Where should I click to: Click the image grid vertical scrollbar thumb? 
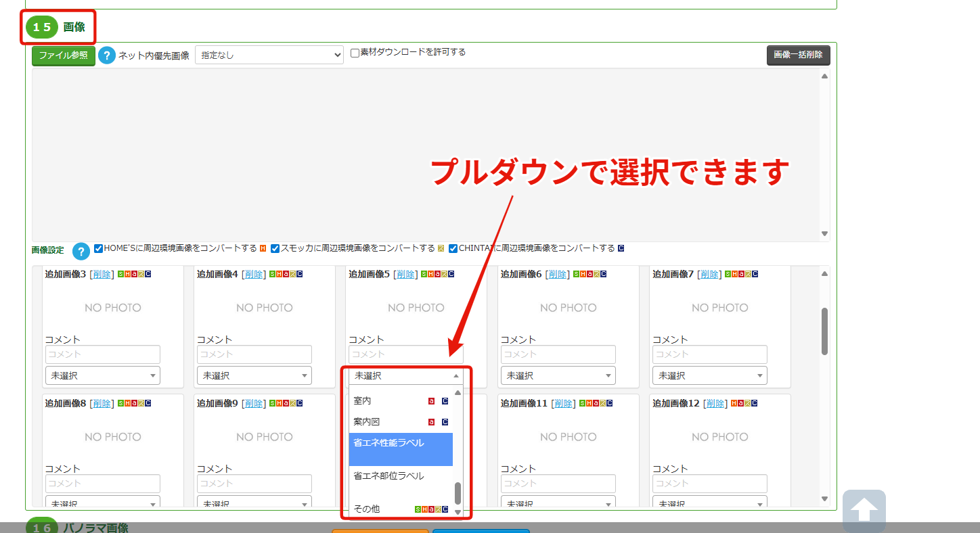(x=824, y=331)
